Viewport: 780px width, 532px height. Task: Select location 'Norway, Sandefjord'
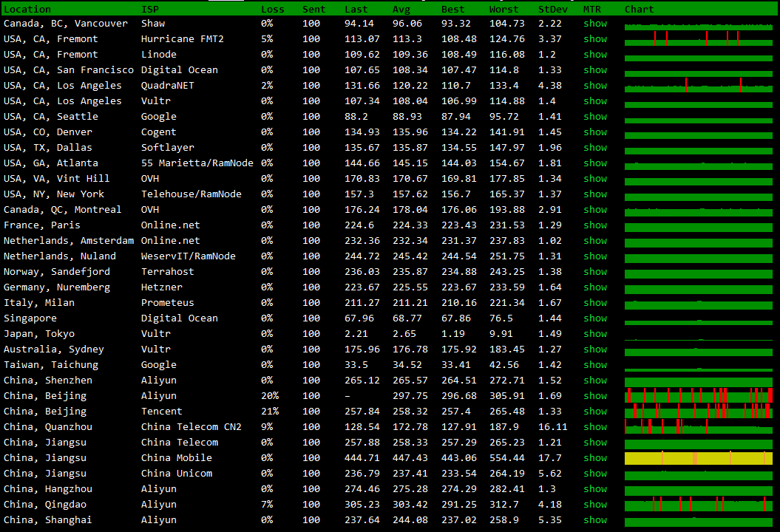point(57,271)
